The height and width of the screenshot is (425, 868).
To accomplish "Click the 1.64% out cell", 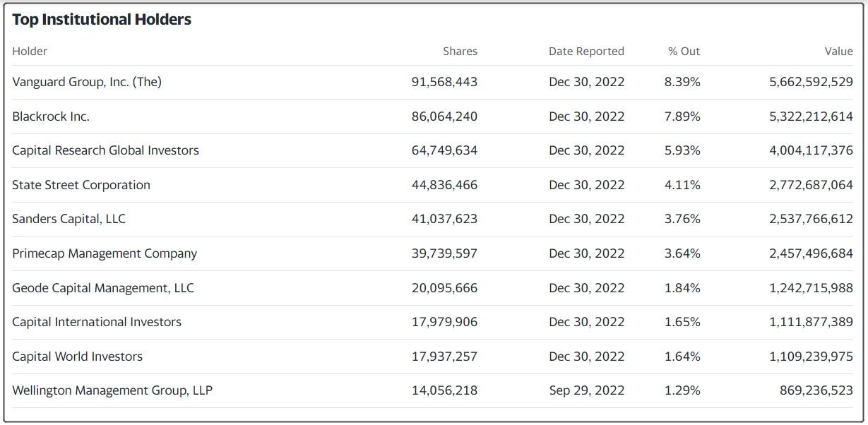I will [x=682, y=357].
